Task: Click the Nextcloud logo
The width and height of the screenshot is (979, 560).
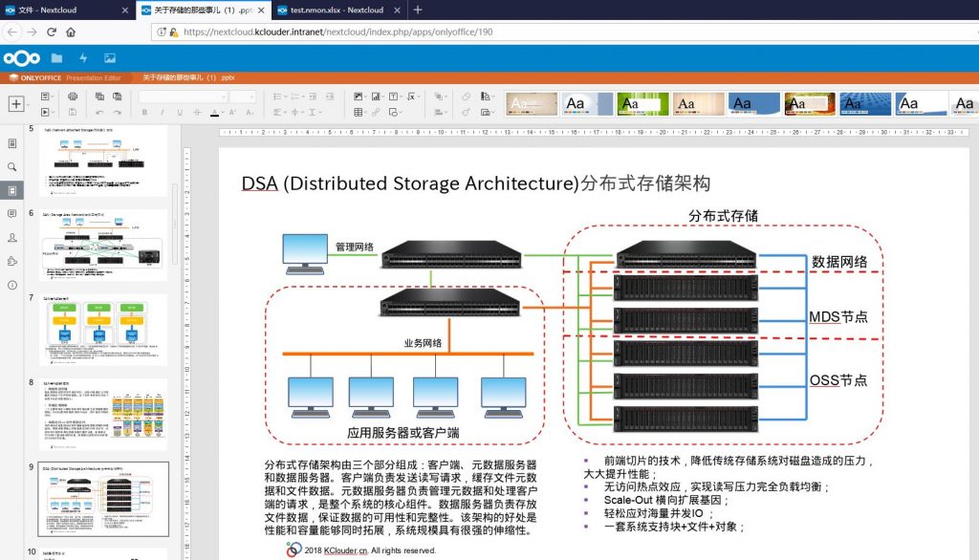Action: tap(21, 58)
